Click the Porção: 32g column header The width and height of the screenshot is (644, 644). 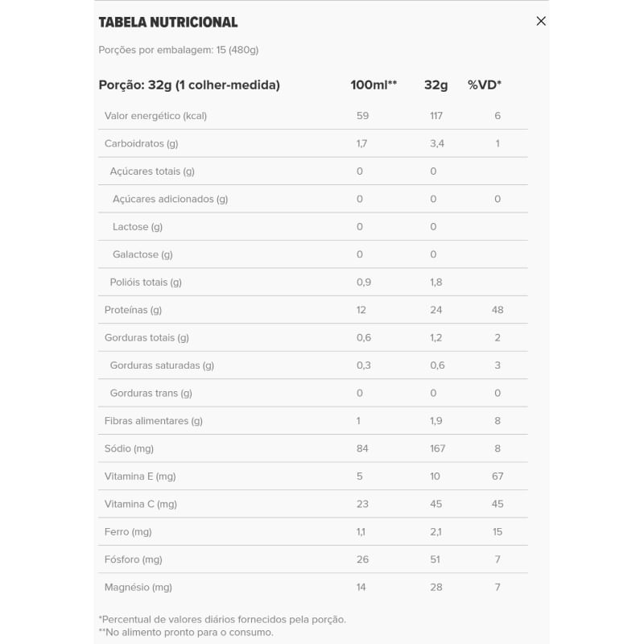[189, 85]
